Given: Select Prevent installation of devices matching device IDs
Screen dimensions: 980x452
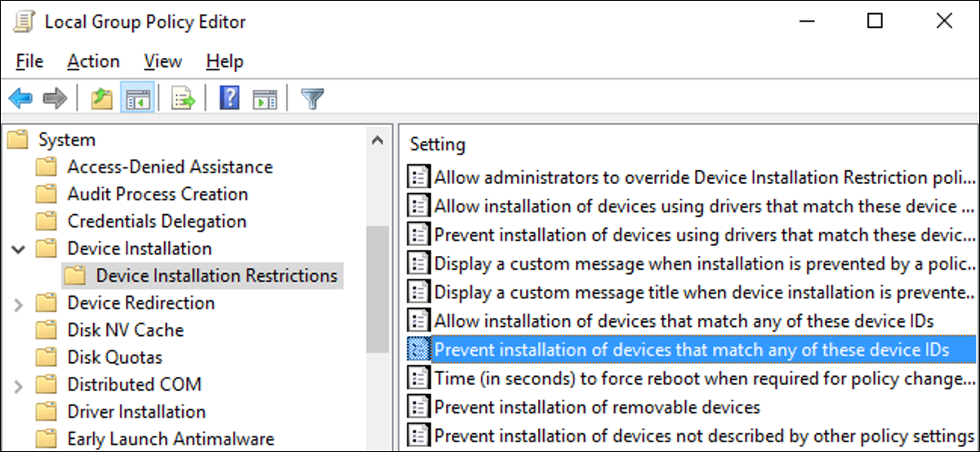Looking at the screenshot, I should coord(692,349).
